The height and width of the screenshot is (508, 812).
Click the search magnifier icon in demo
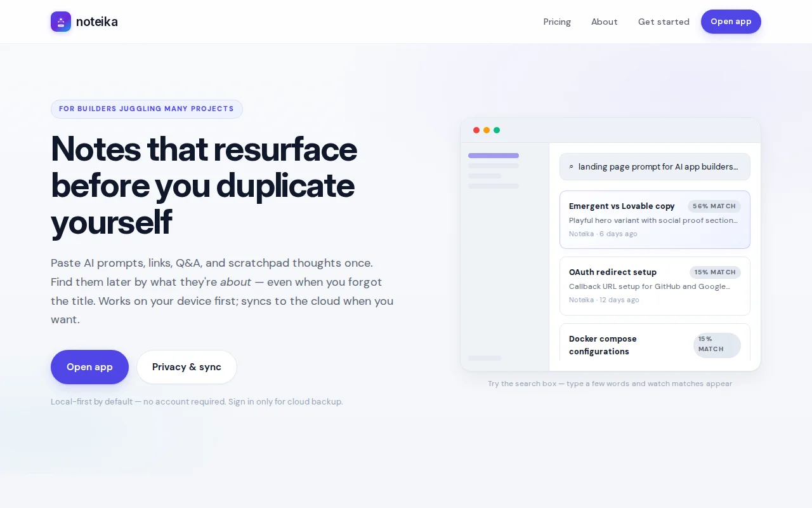pyautogui.click(x=571, y=167)
